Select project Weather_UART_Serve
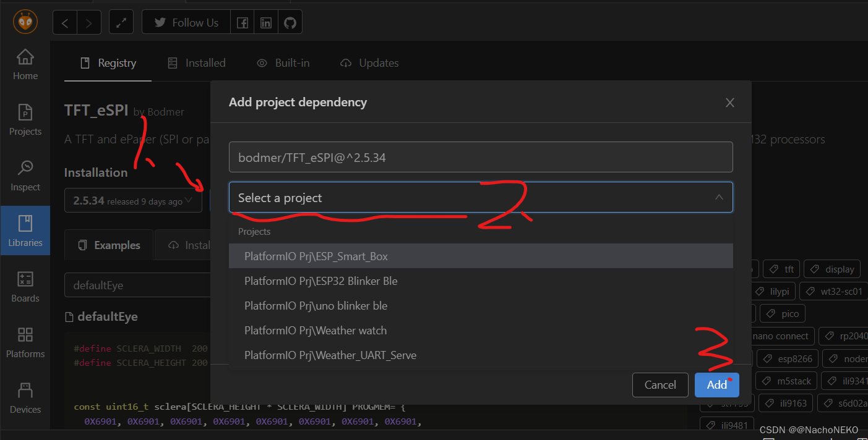Image resolution: width=868 pixels, height=440 pixels. [x=481, y=355]
